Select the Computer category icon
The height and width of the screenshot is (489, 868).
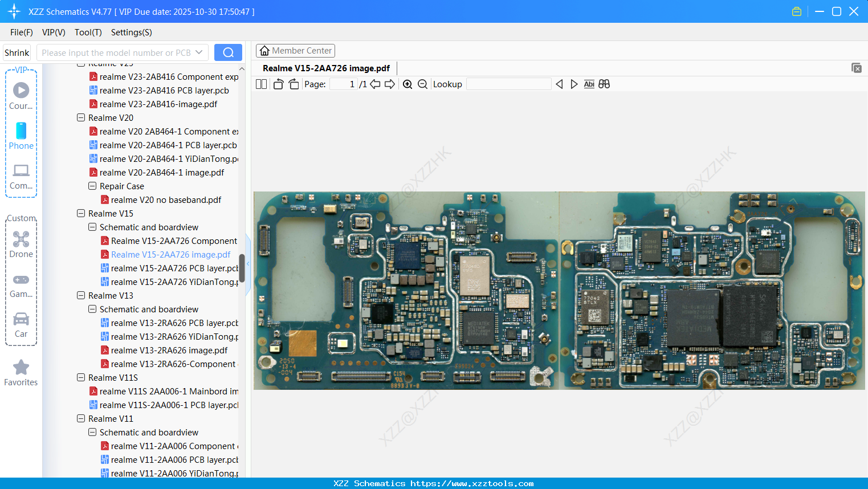point(21,176)
